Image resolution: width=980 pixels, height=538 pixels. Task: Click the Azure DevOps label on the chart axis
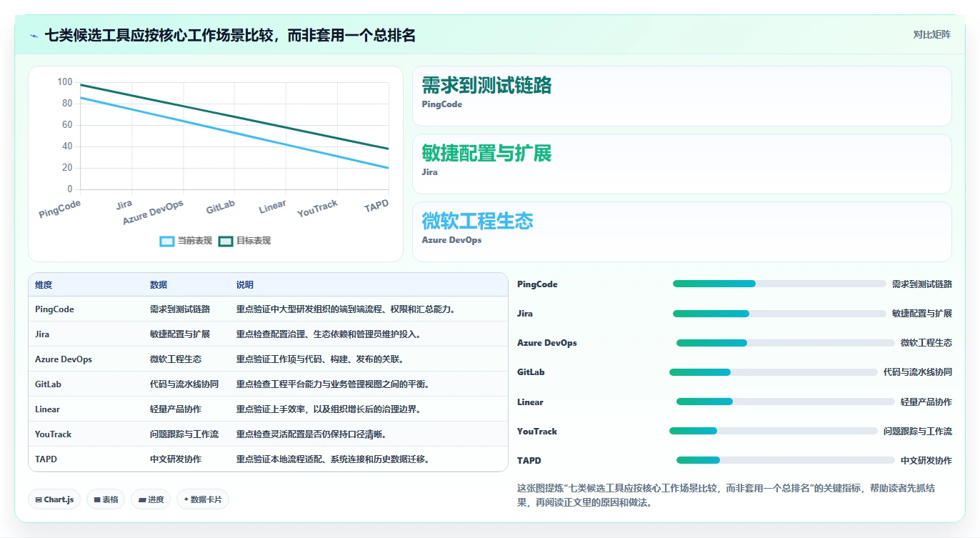pos(153,212)
